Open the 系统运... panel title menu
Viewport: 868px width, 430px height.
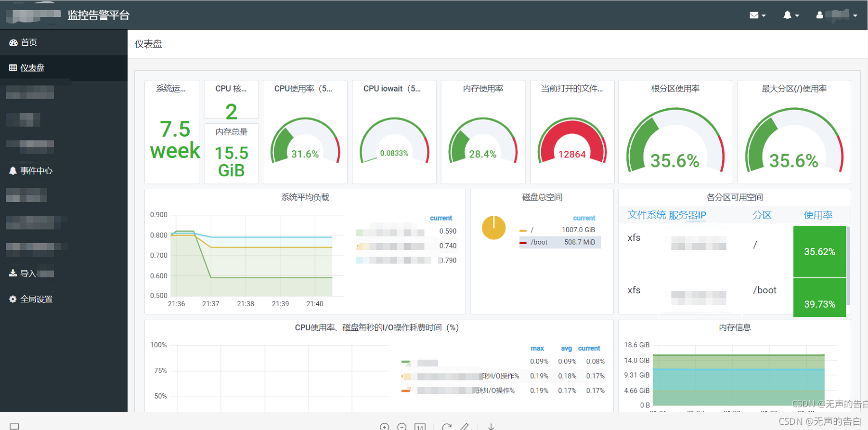tap(171, 89)
